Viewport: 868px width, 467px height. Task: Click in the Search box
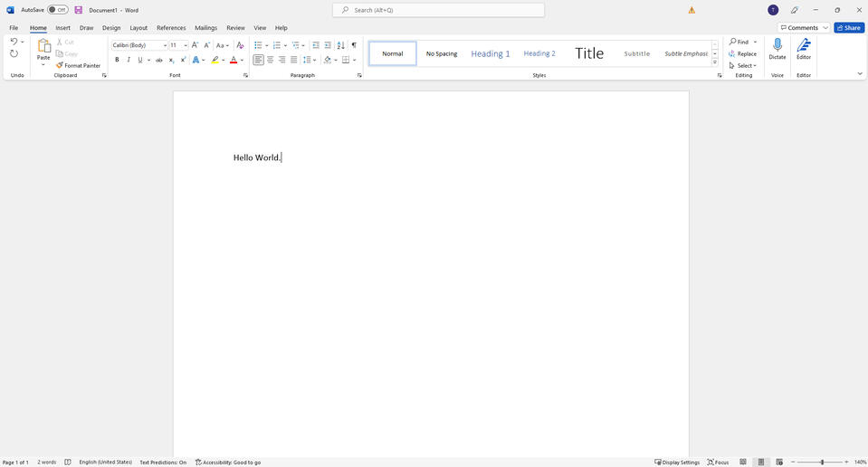(x=439, y=10)
